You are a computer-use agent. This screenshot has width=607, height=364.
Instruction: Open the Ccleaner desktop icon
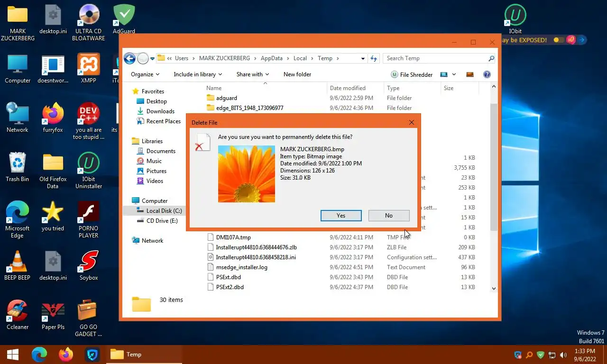(x=18, y=315)
